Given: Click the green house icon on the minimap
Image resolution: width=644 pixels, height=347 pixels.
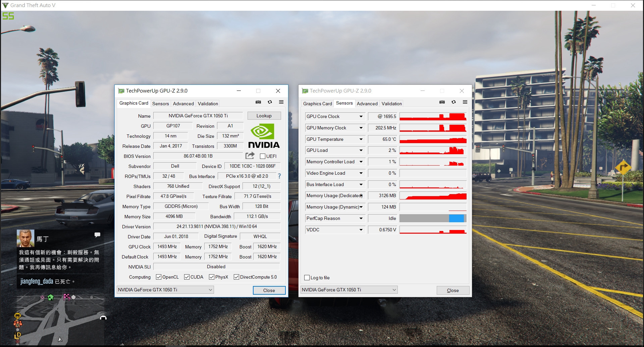Looking at the screenshot, I should (x=51, y=297).
